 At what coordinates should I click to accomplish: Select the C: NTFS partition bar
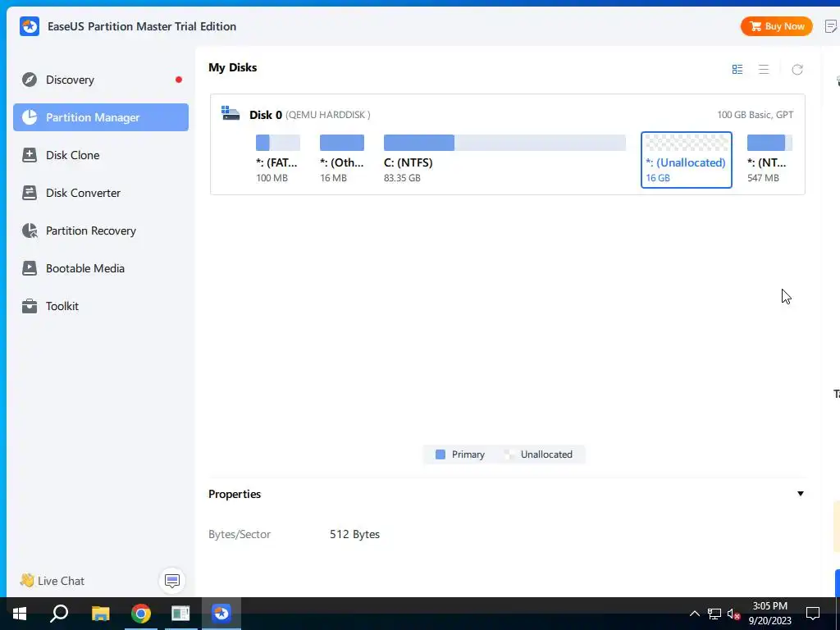[x=504, y=143]
